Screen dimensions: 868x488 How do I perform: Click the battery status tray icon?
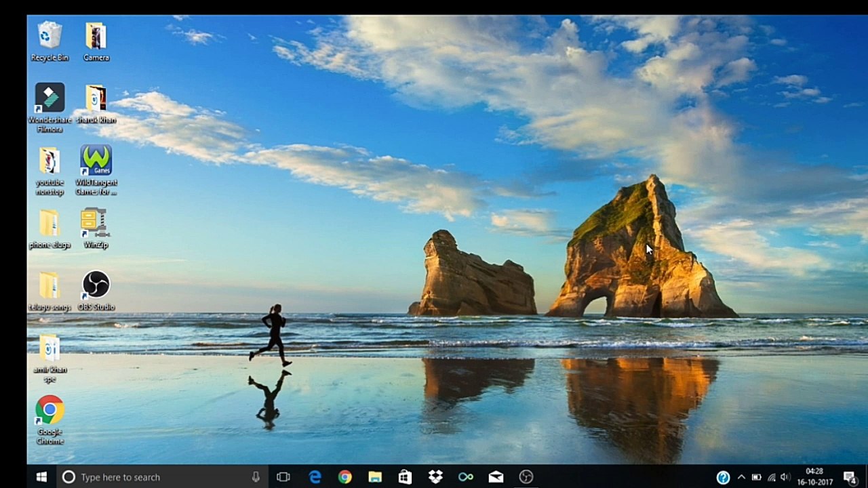click(x=756, y=477)
